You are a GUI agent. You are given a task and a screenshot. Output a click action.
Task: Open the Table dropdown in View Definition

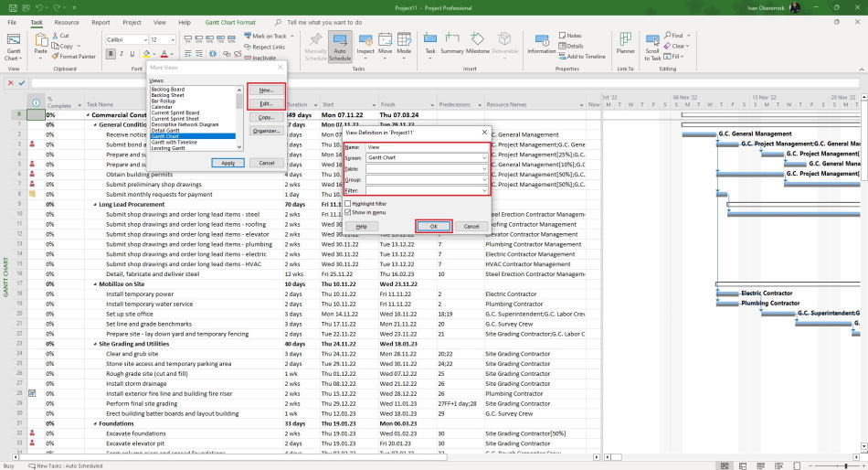(x=484, y=168)
